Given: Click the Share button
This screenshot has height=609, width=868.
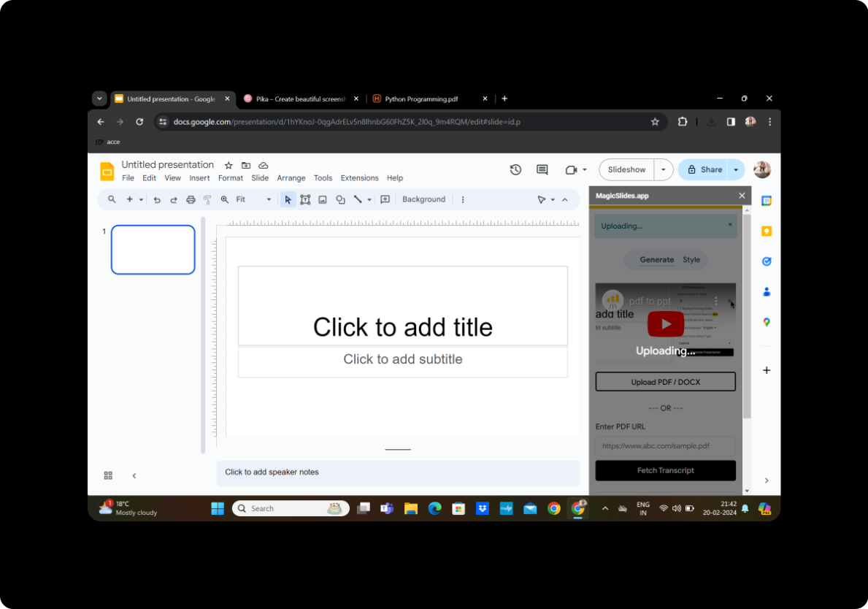Looking at the screenshot, I should pos(704,170).
